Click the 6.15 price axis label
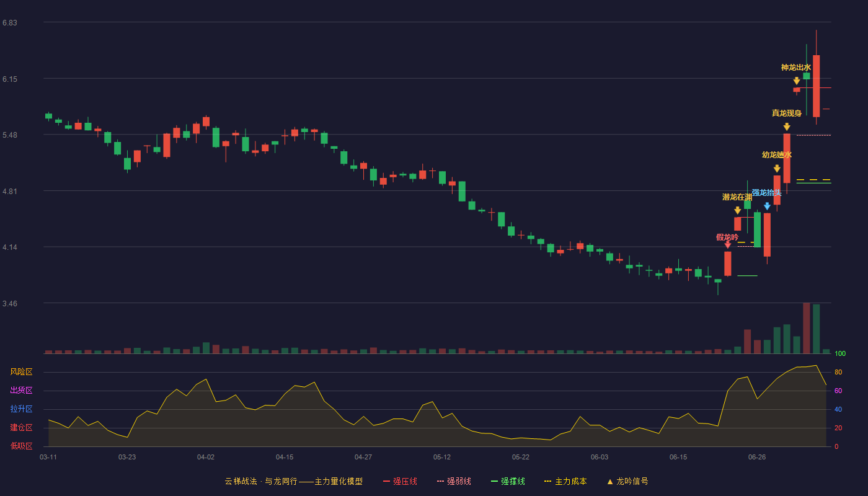868x496 pixels. [9, 79]
